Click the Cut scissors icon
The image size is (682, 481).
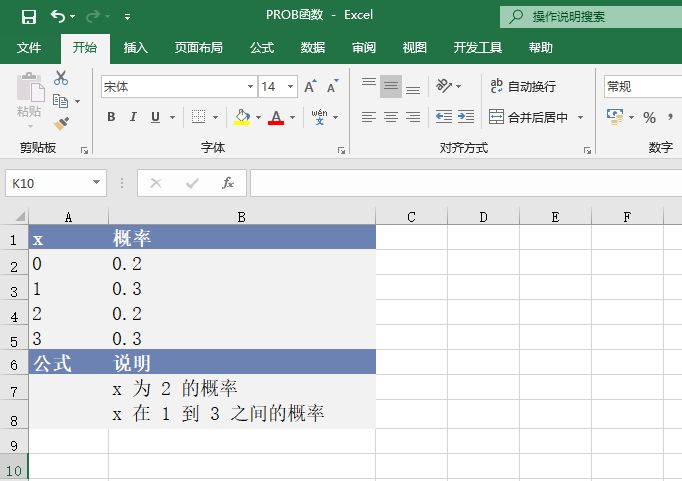(61, 78)
